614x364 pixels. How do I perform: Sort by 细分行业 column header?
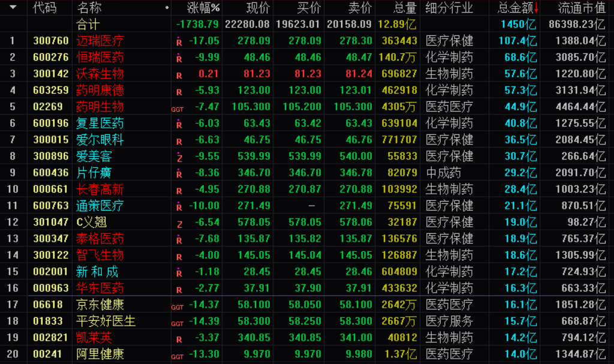coord(449,7)
